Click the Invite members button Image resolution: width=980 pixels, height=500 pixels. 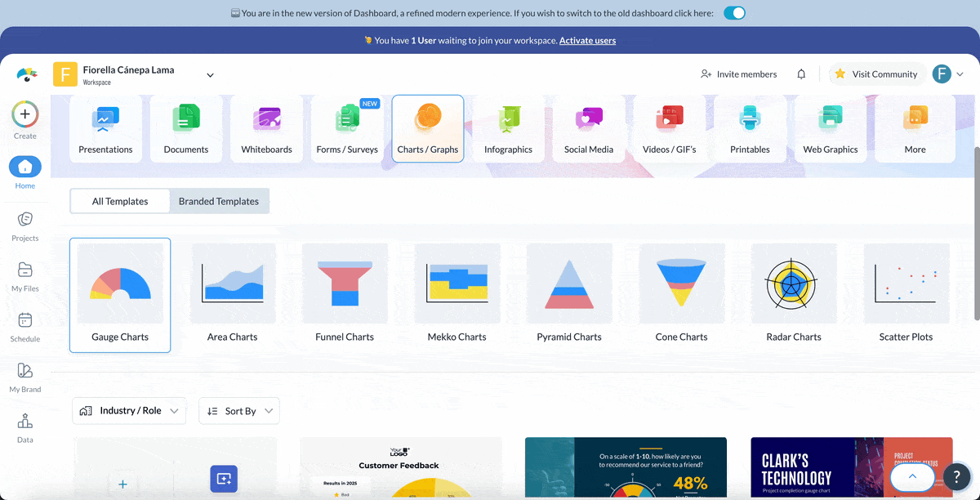click(739, 74)
